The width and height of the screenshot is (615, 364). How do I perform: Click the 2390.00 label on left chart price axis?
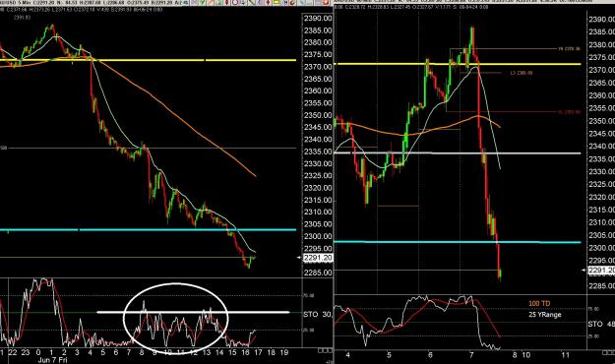[x=318, y=18]
